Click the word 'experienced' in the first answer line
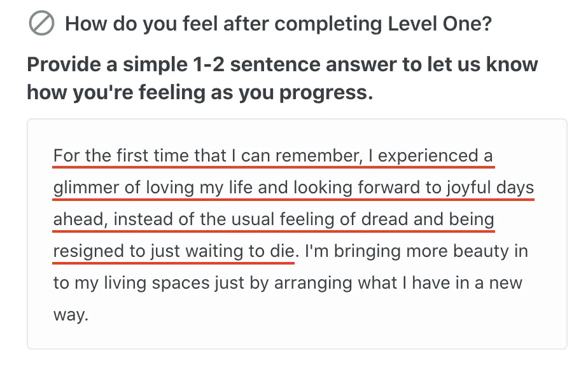Screen dimensions: 588x365 tap(428, 156)
